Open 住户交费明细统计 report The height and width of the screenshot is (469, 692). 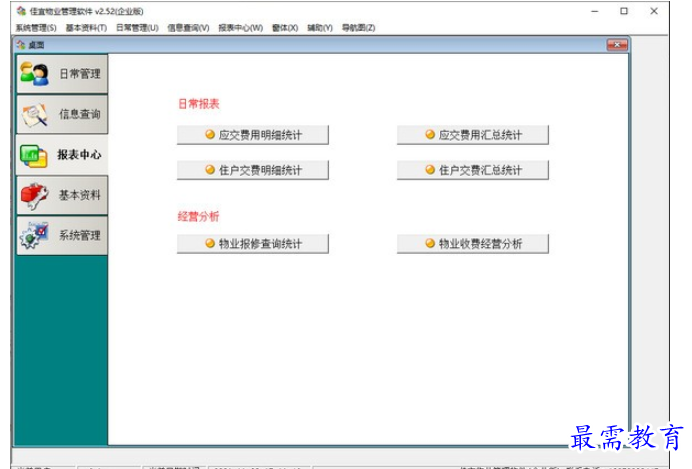pos(252,170)
